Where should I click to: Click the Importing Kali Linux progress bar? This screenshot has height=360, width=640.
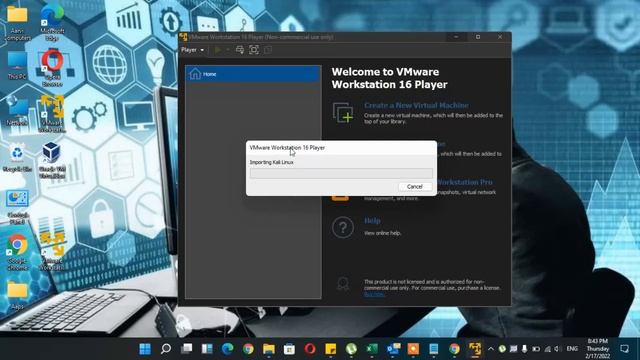tap(341, 173)
